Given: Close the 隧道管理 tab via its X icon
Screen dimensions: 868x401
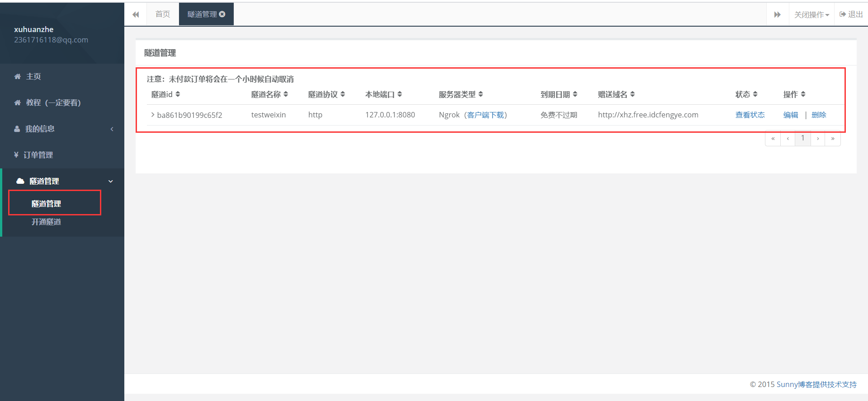Looking at the screenshot, I should point(222,14).
